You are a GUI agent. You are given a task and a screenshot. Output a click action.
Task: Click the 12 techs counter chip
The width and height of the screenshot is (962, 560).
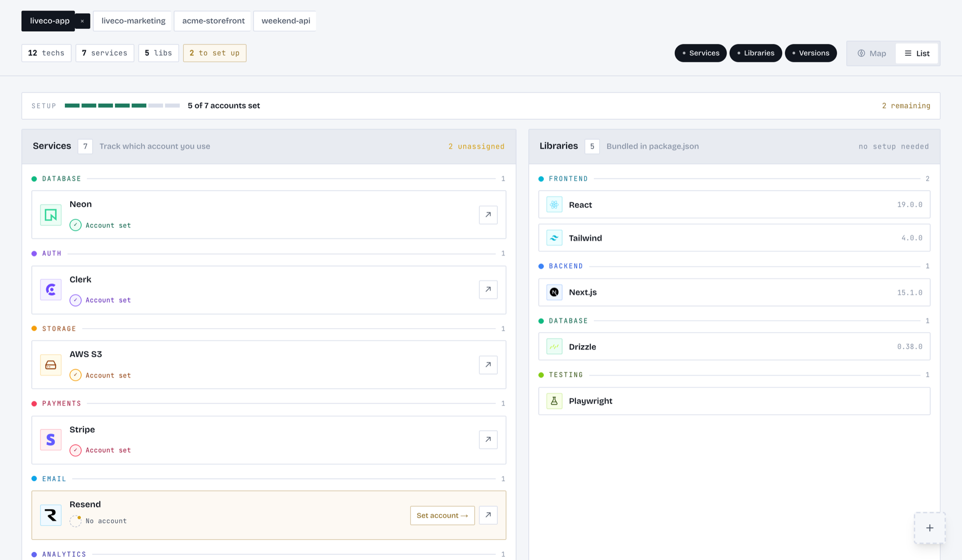coord(46,53)
